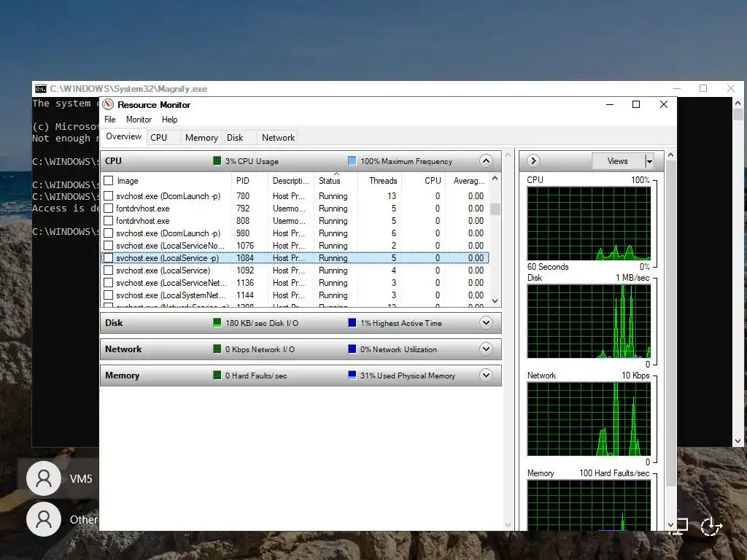
Task: Click the blue Highest Active Time indicator
Action: click(352, 323)
